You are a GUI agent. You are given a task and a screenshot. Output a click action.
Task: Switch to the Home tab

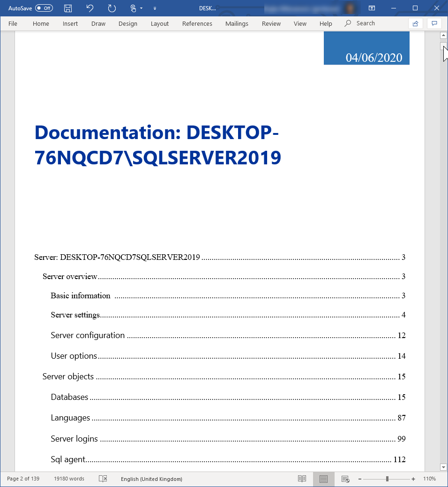click(x=41, y=23)
